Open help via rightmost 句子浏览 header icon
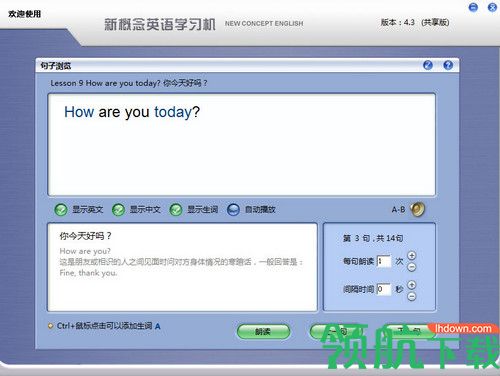This screenshot has height=376, width=500. (x=448, y=65)
